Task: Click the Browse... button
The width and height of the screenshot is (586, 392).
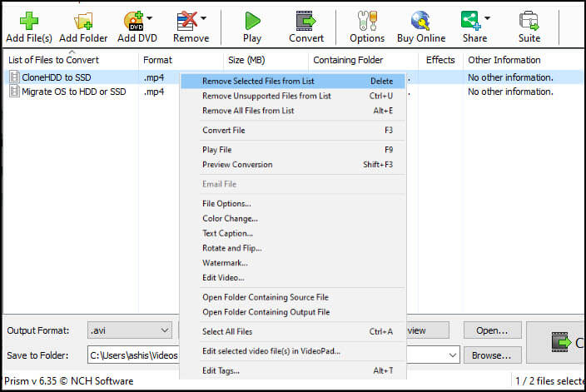Action: (492, 355)
